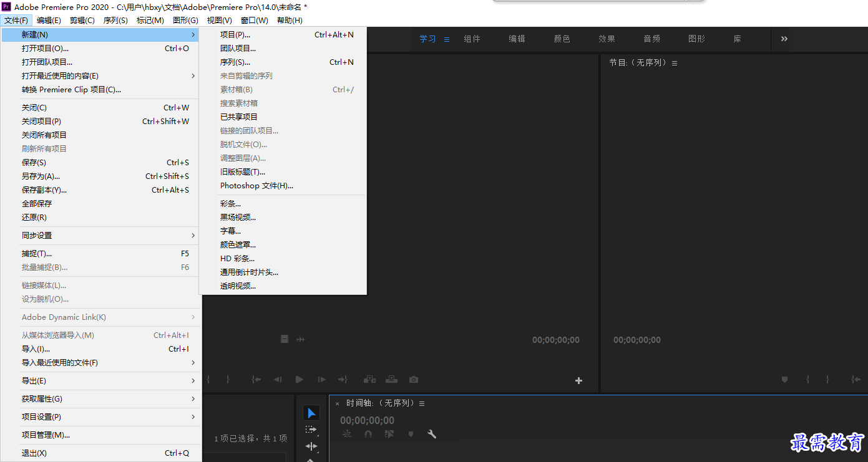Click Mark In in the Source monitor
Screen dimensions: 868x462
(x=208, y=379)
